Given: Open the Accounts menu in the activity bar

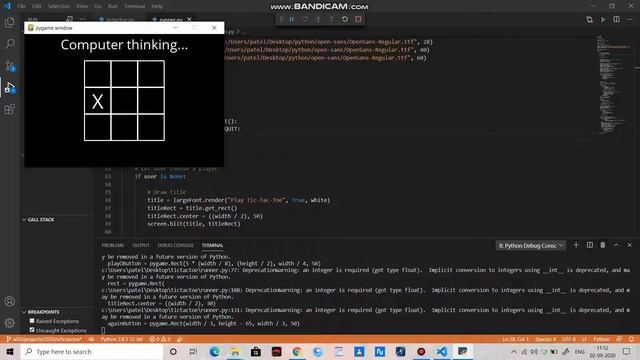Looking at the screenshot, I should (x=9, y=301).
